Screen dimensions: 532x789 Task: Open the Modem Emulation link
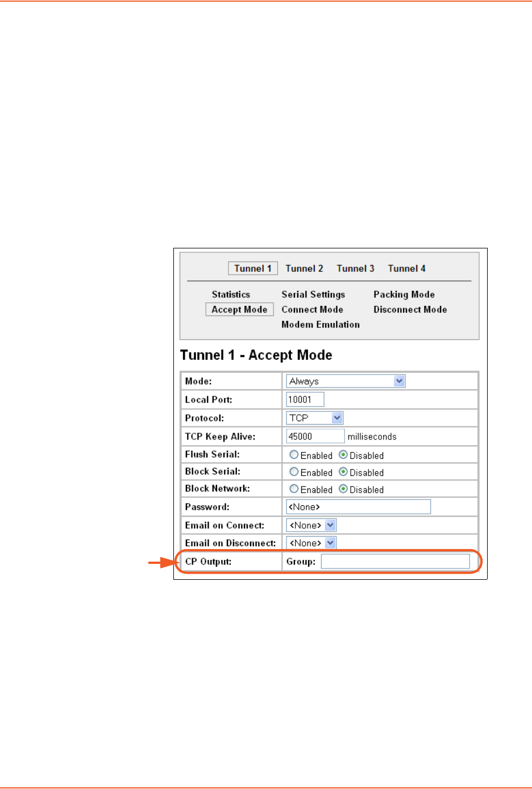point(321,325)
